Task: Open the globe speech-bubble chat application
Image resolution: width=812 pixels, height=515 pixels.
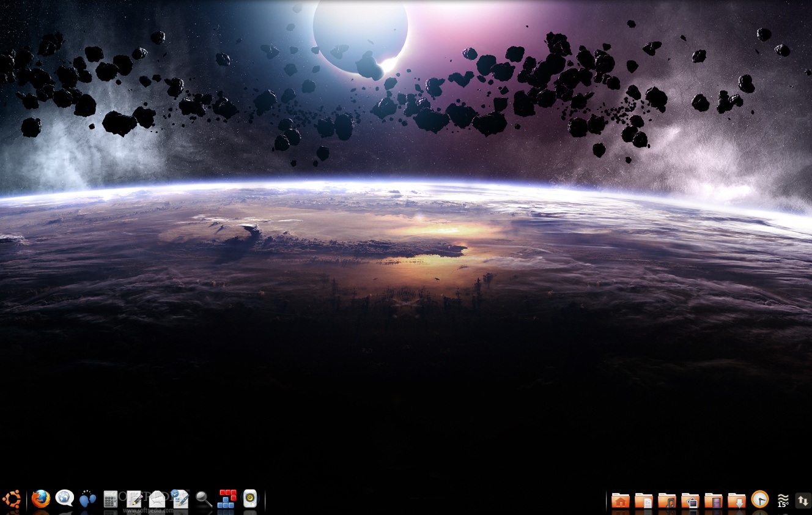Action: [x=64, y=498]
